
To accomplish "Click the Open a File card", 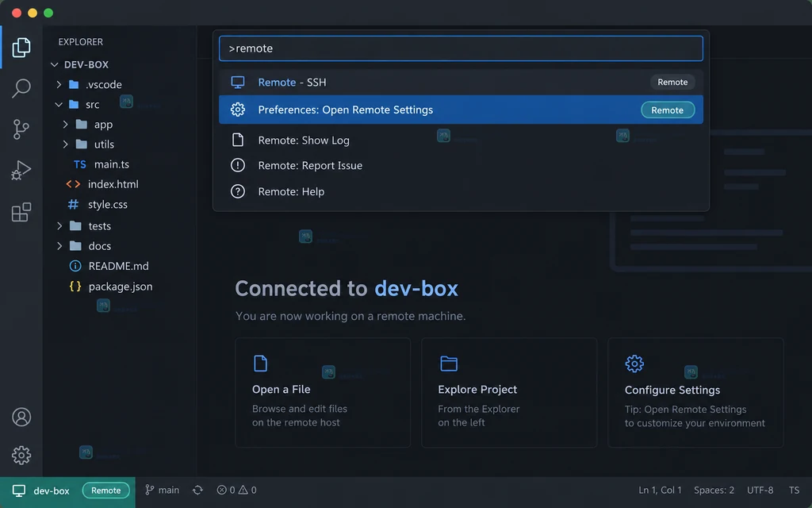I will 323,392.
